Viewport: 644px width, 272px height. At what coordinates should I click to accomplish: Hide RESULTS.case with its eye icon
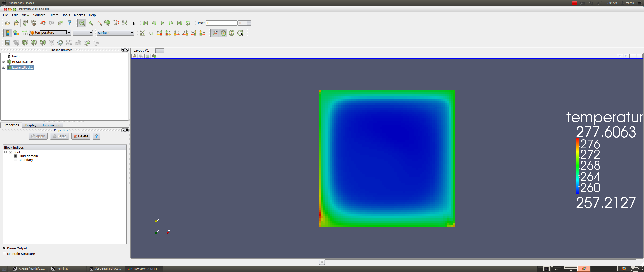point(4,62)
